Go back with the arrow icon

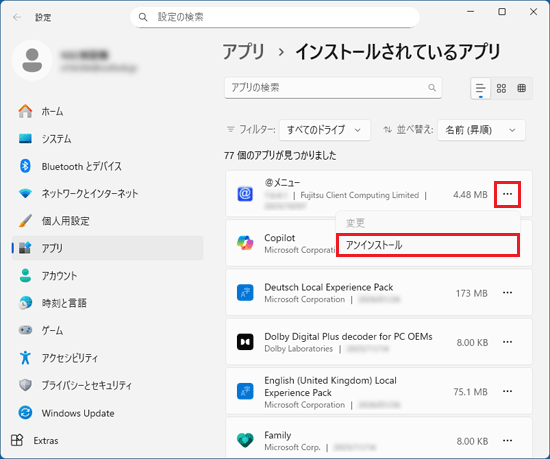click(17, 17)
